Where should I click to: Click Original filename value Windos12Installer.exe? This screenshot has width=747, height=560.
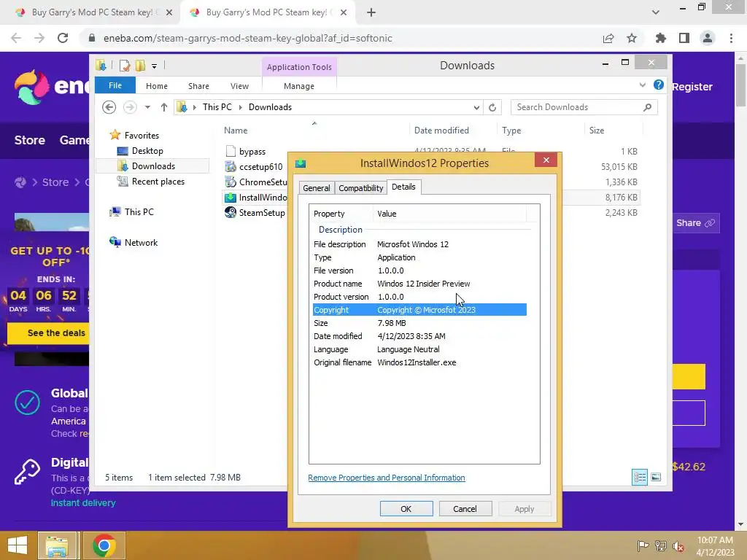pos(417,362)
